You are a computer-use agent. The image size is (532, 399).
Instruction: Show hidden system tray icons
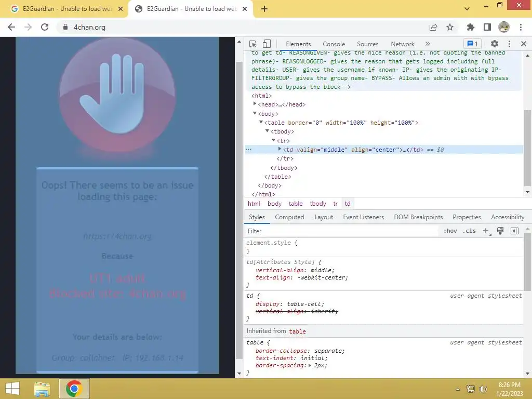click(458, 389)
